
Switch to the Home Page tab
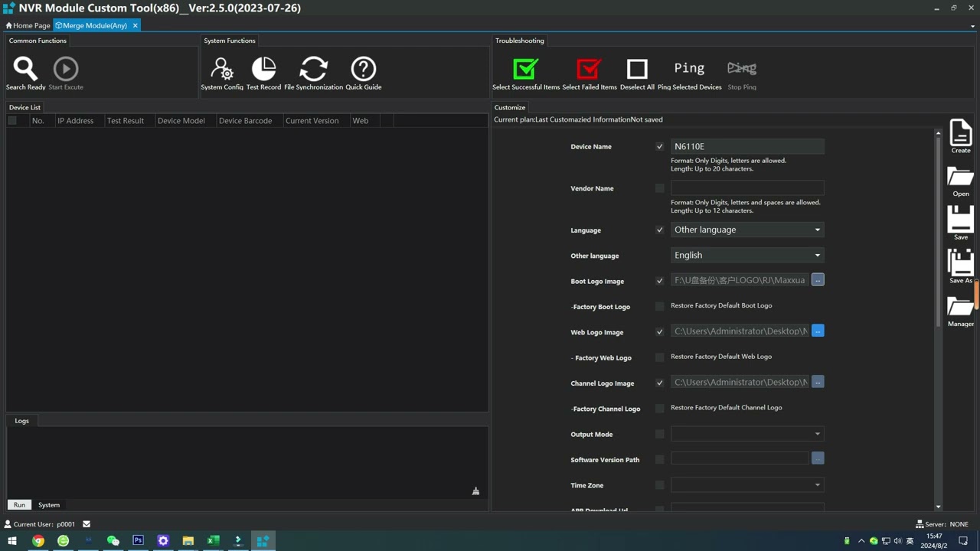[28, 25]
